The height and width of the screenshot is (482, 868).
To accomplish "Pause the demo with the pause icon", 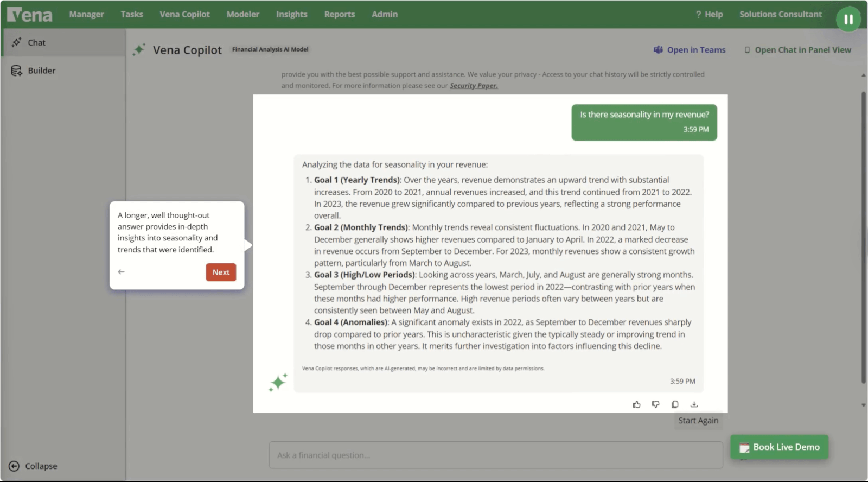I will [848, 20].
